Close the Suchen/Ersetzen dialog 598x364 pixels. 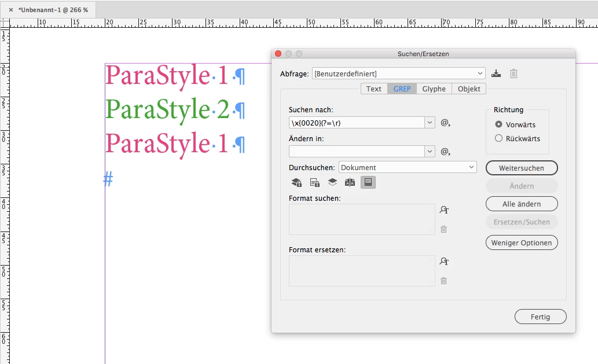278,54
